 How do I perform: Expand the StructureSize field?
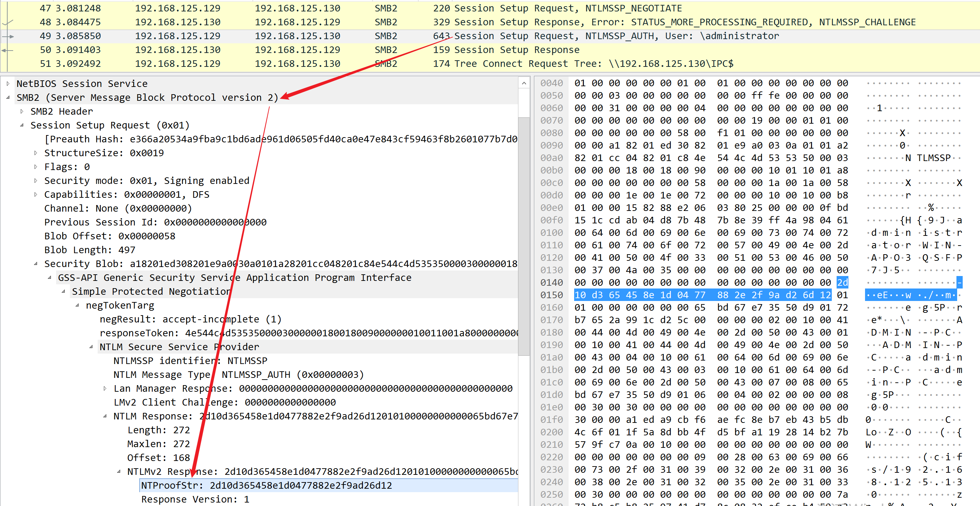click(x=36, y=153)
